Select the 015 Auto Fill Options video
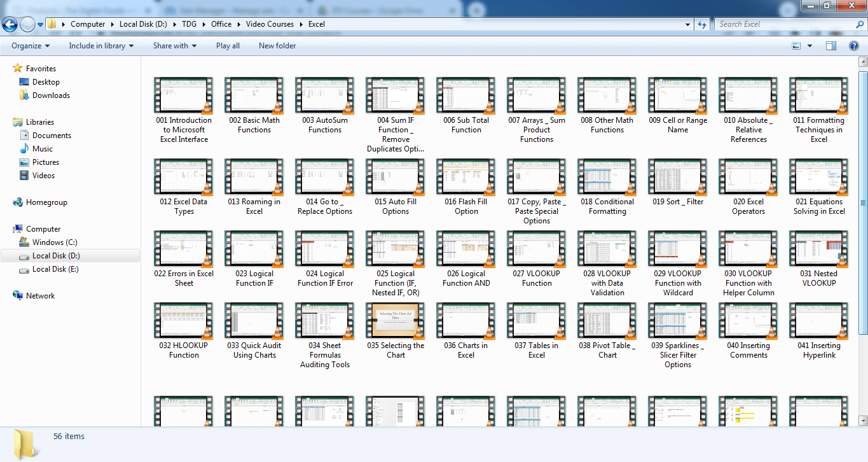868x462 pixels. (396, 187)
